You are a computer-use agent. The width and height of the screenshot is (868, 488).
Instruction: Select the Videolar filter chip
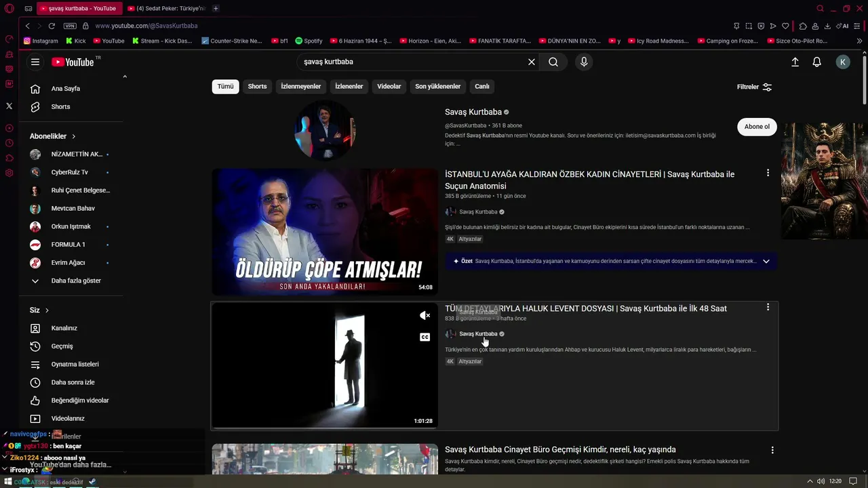389,86
